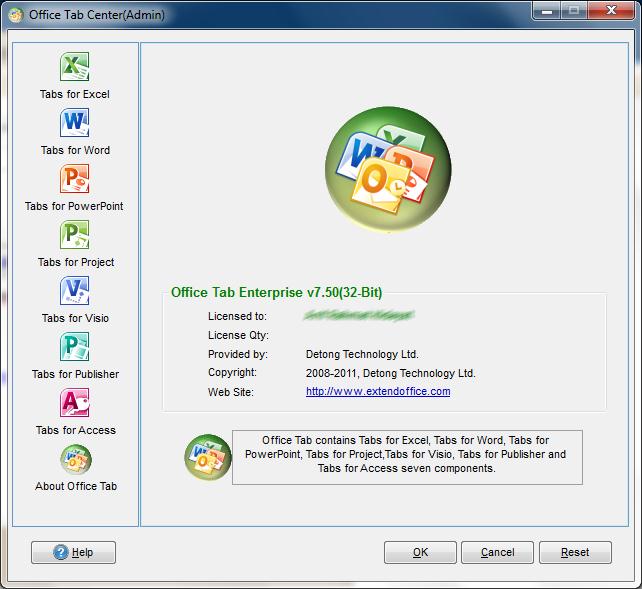This screenshot has width=642, height=589.
Task: Click 'Detong Technology Ltd.' provider value
Action: (362, 354)
